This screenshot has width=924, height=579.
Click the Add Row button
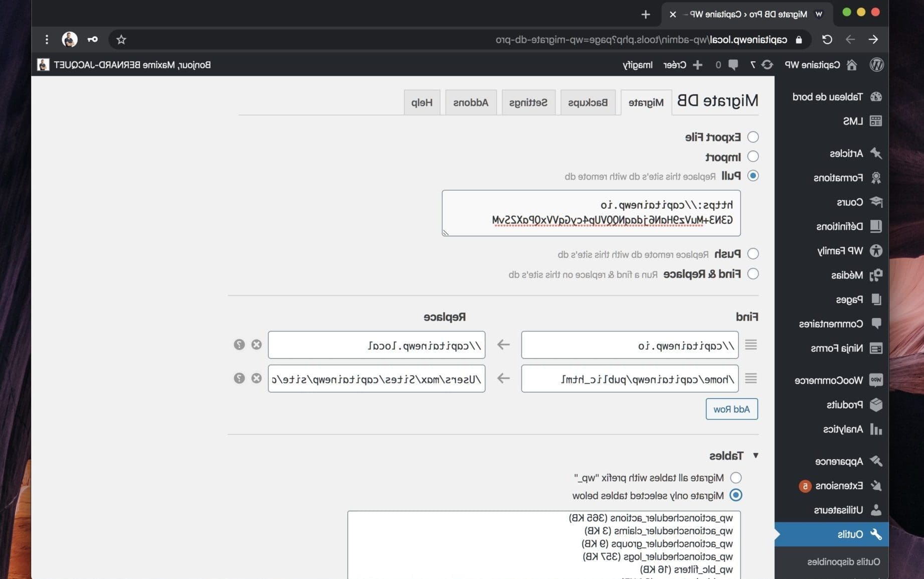(x=731, y=409)
